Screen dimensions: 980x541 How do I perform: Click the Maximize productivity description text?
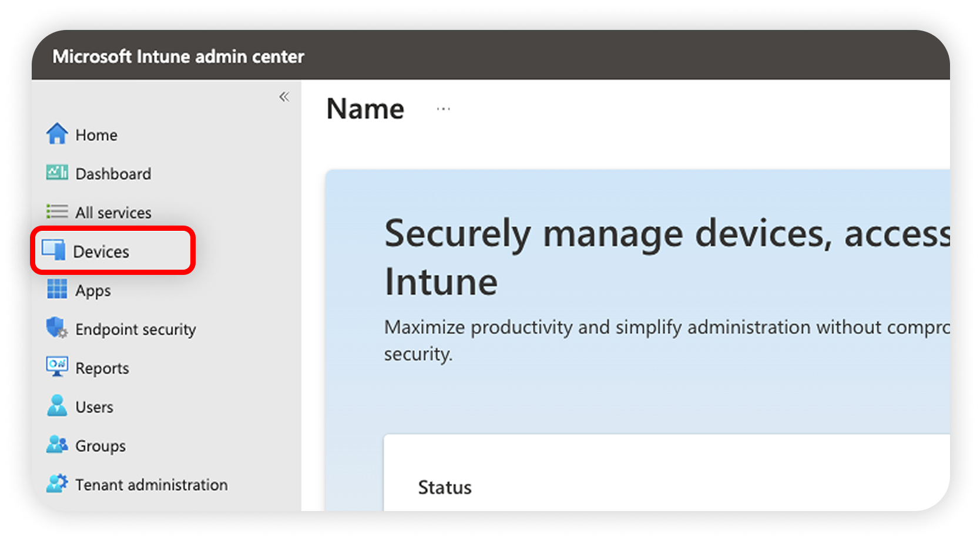click(x=667, y=341)
